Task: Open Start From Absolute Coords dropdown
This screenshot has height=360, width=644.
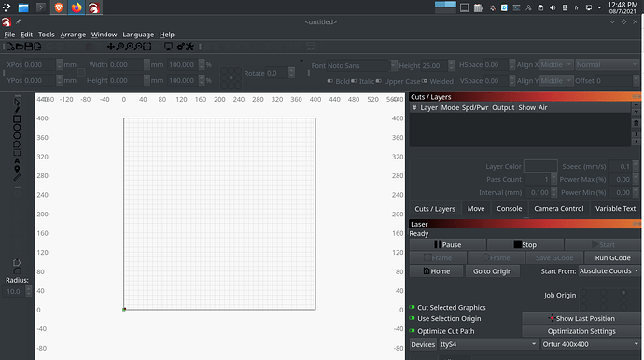Action: pyautogui.click(x=609, y=271)
